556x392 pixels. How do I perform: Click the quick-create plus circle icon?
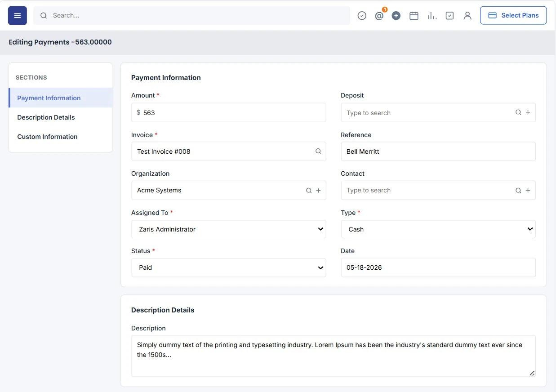[396, 16]
